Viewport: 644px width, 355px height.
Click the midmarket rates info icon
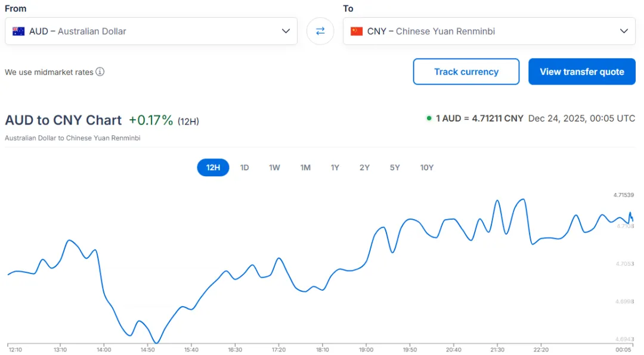point(100,72)
